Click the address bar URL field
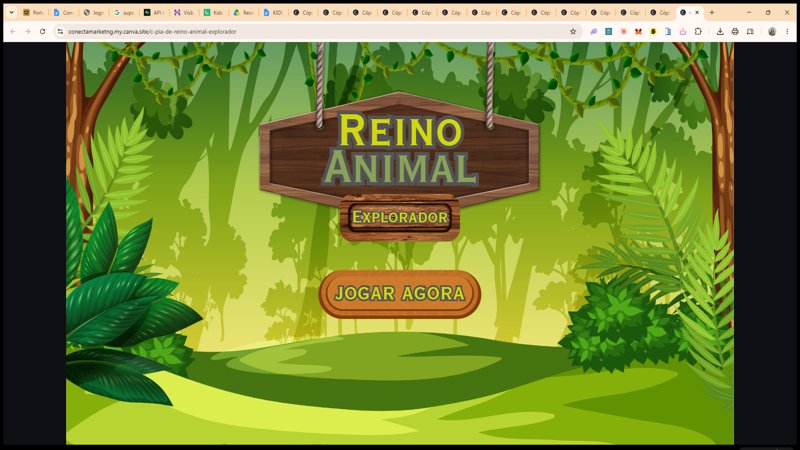Screen dimensions: 800x450 point(316,32)
